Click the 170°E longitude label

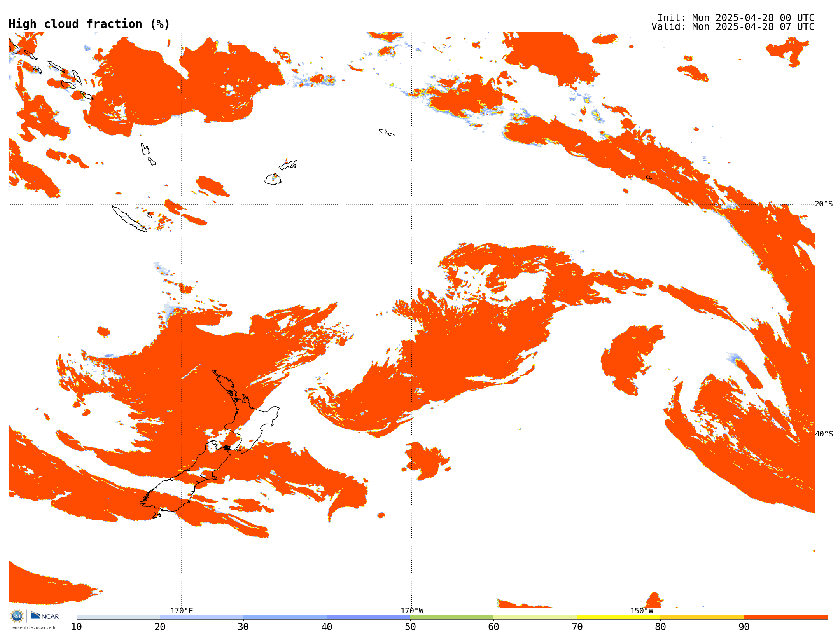(182, 611)
